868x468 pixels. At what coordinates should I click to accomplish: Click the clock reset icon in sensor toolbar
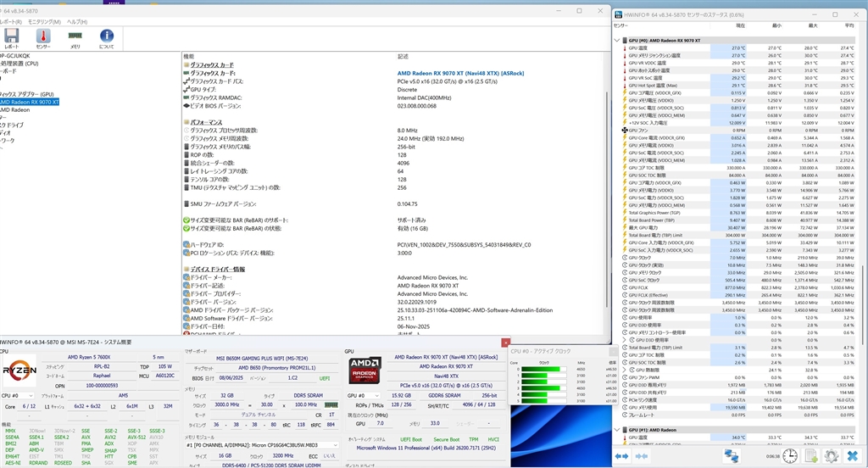(x=788, y=456)
